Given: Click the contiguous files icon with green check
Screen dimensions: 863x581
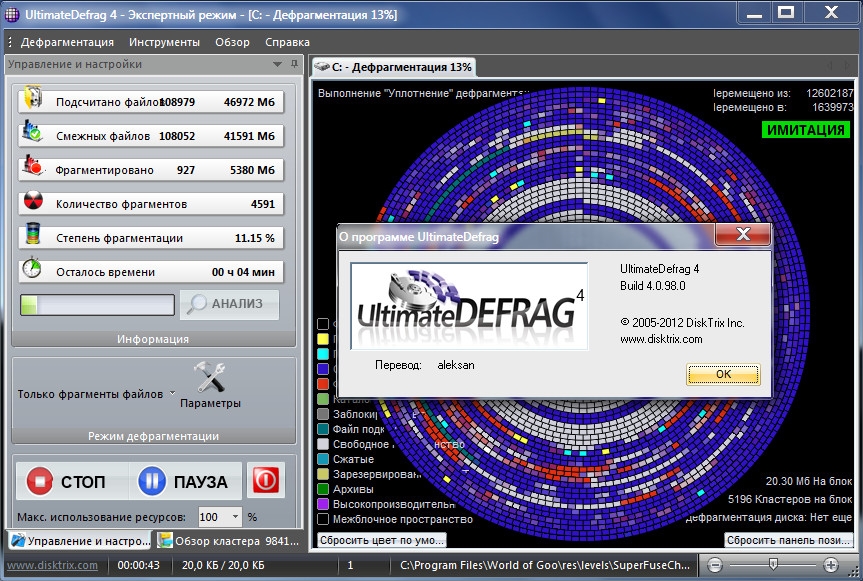Looking at the screenshot, I should point(31,132).
